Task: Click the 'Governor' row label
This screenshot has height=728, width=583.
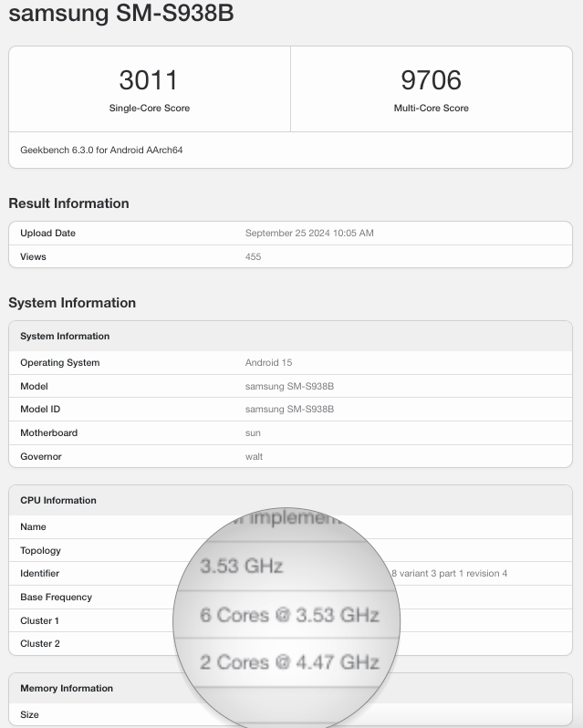Action: click(x=41, y=456)
